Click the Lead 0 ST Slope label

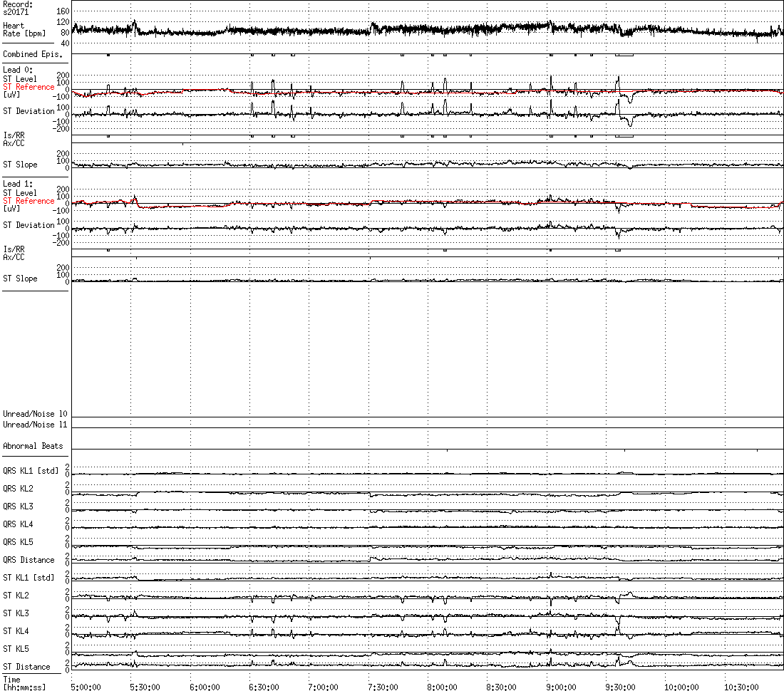(x=20, y=165)
